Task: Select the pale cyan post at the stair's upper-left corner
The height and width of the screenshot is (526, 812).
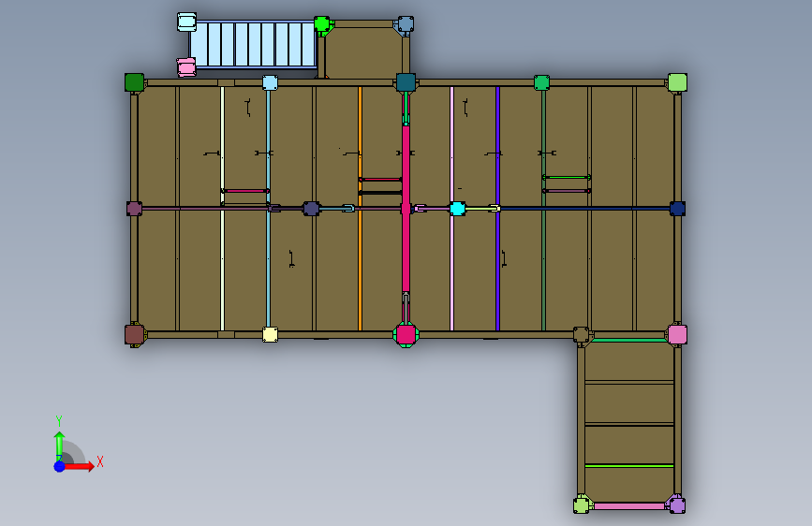Action: (186, 22)
